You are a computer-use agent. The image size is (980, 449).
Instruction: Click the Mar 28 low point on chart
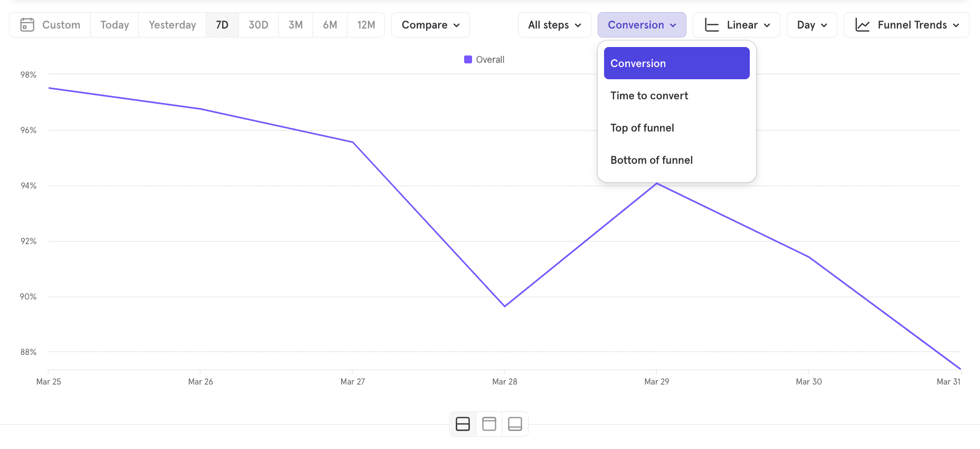[x=505, y=306]
